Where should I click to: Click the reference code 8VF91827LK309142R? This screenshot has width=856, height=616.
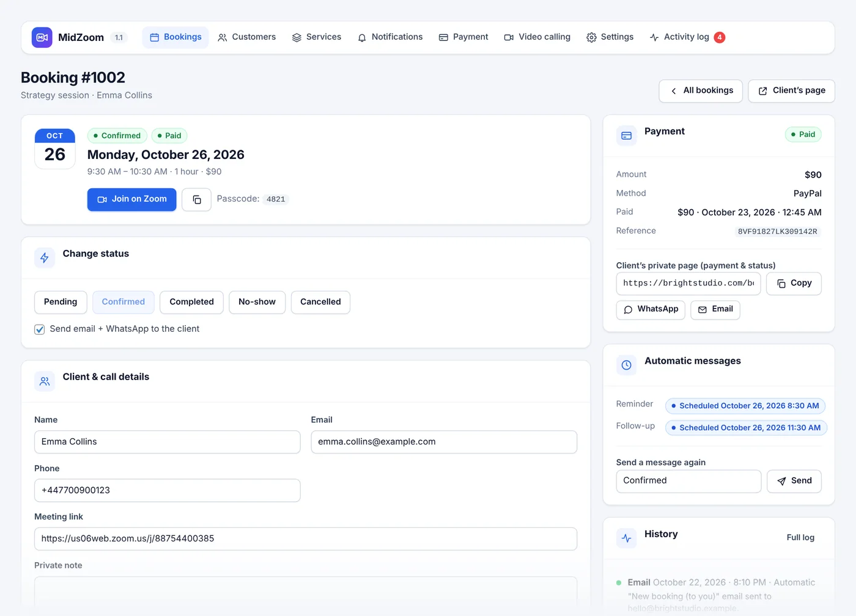pyautogui.click(x=777, y=232)
